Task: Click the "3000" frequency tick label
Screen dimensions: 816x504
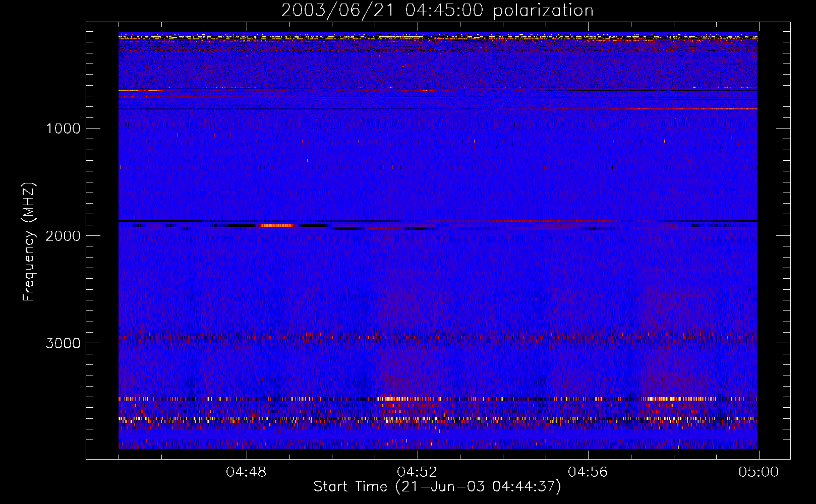Action: pyautogui.click(x=63, y=343)
